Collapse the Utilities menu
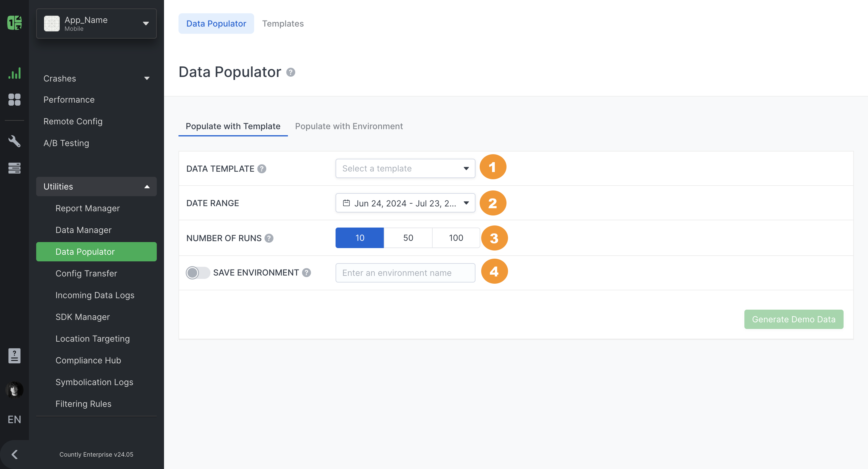868x469 pixels. pyautogui.click(x=96, y=187)
